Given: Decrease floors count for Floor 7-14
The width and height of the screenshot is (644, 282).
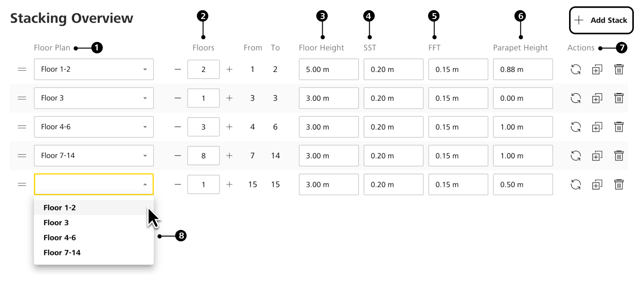Looking at the screenshot, I should tap(178, 156).
